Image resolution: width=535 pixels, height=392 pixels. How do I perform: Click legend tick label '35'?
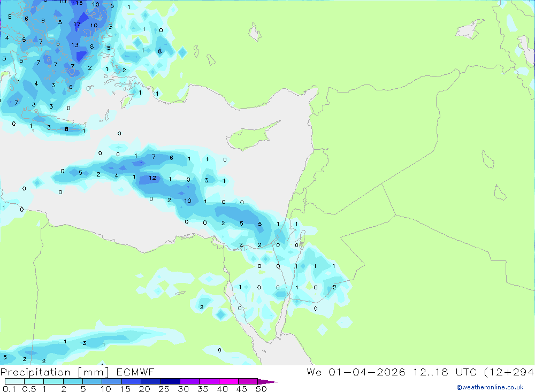pyautogui.click(x=203, y=389)
